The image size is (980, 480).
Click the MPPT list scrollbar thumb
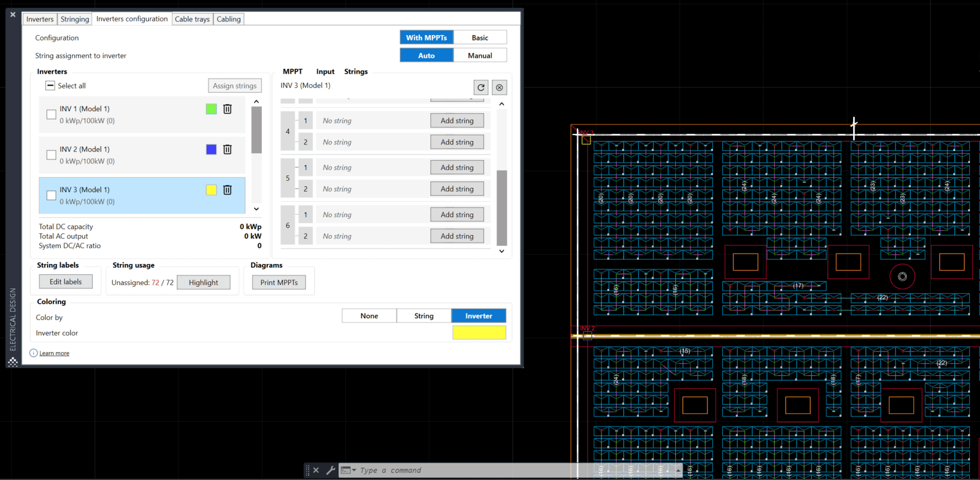(502, 208)
